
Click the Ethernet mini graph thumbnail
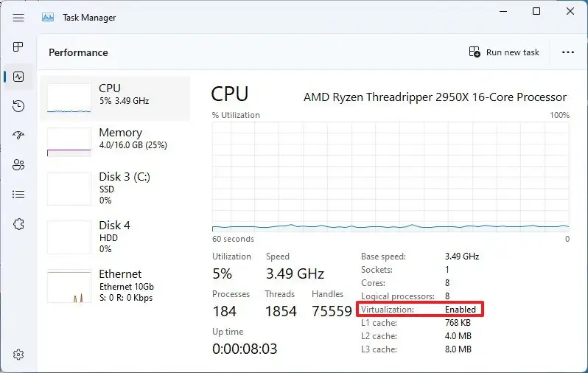[69, 286]
